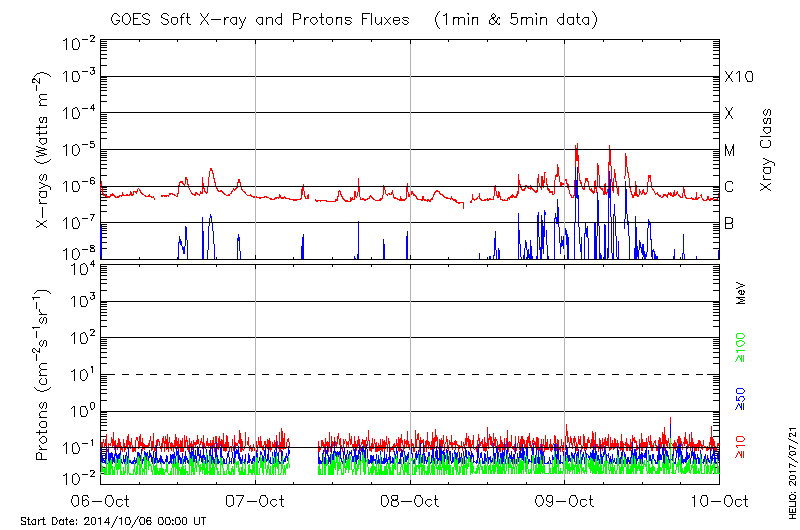Screen dimensions: 800x530
Task: Select the 09-Oct date tick label
Action: tap(565, 500)
